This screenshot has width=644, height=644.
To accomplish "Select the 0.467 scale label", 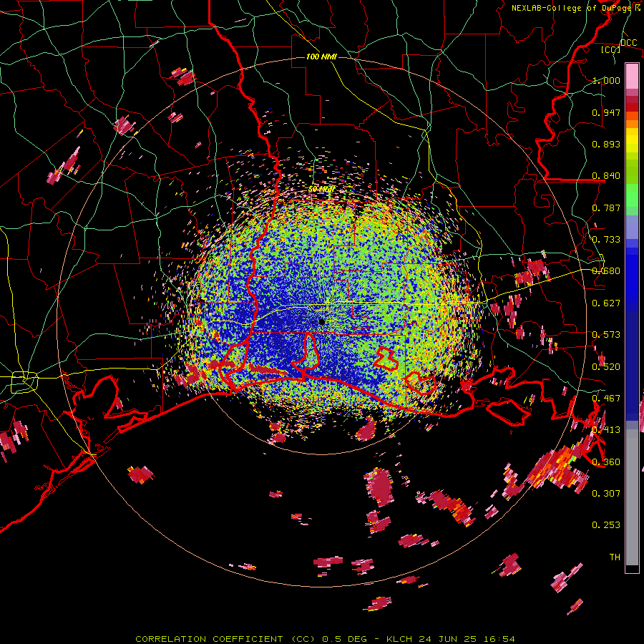I will (606, 399).
